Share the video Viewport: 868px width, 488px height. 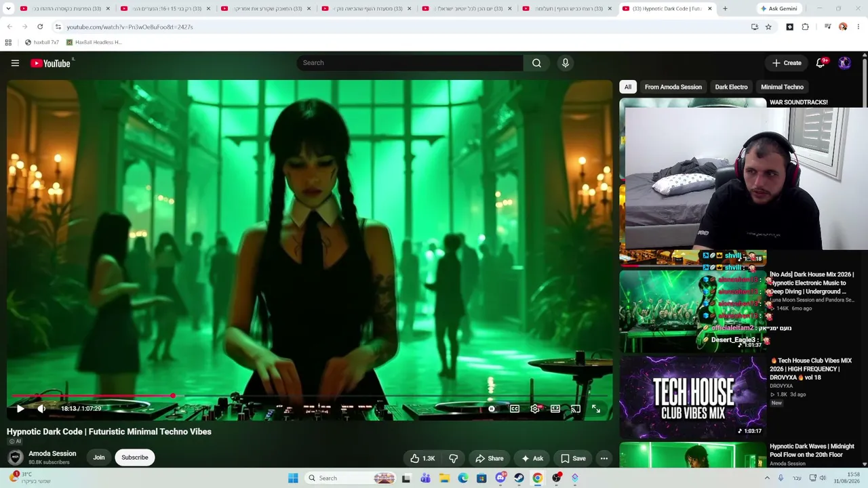point(489,458)
